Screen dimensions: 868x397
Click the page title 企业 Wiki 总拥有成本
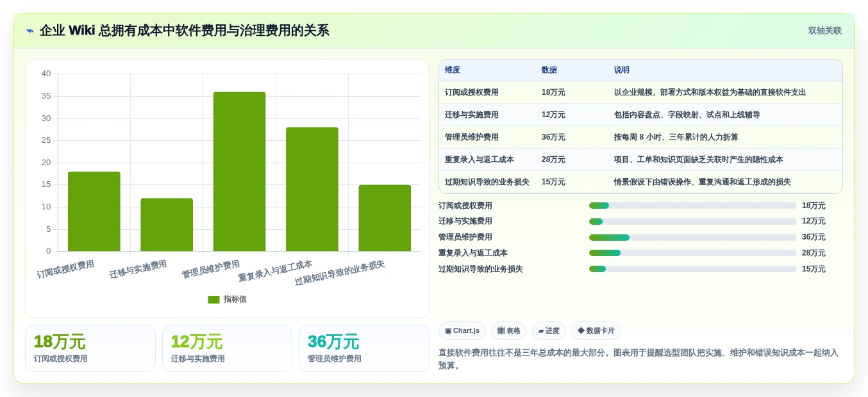184,31
